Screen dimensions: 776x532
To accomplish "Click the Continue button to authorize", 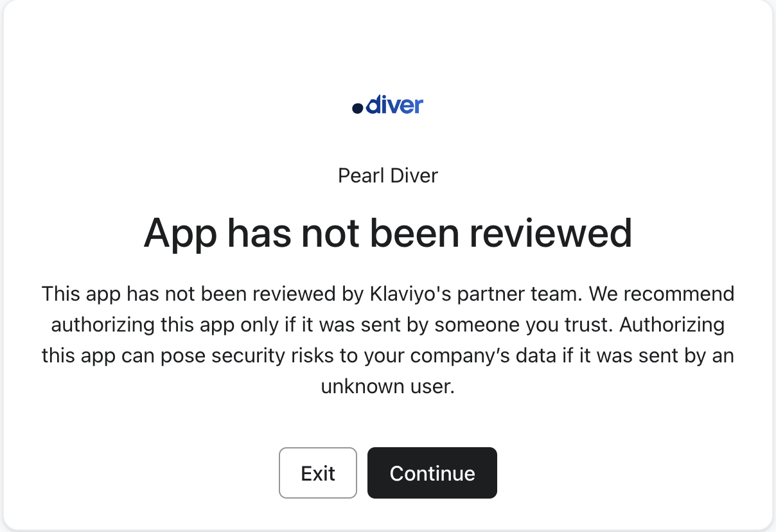I will point(432,473).
